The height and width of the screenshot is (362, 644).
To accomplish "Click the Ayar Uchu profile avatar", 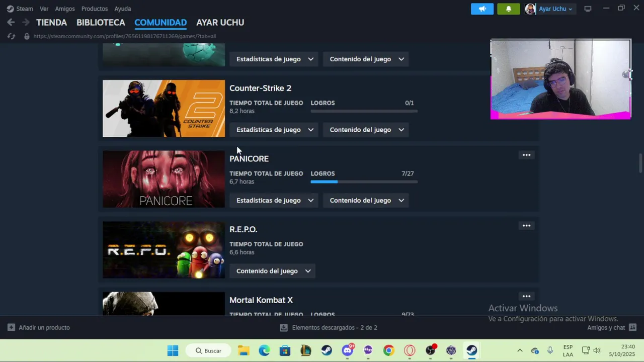I will (x=530, y=9).
